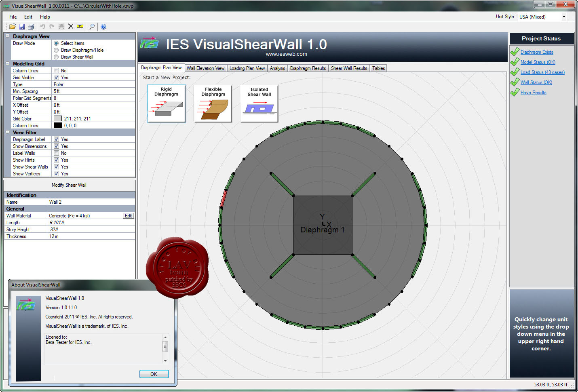The width and height of the screenshot is (578, 392).
Task: Click the Delete X toolbar icon
Action: 71,27
